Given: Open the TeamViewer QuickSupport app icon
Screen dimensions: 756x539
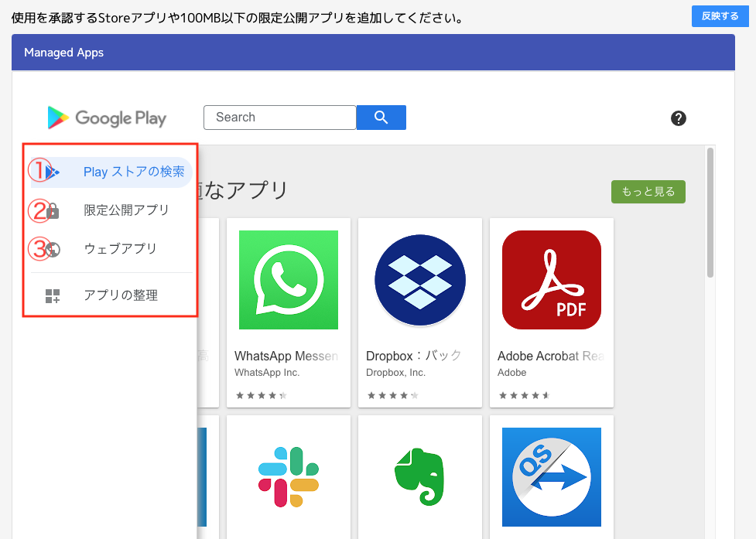Looking at the screenshot, I should point(552,477).
